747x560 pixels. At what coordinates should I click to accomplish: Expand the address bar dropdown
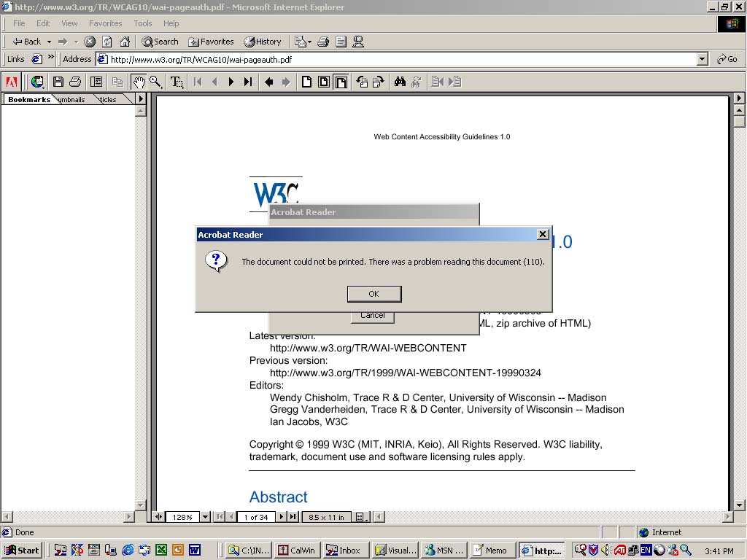click(703, 60)
